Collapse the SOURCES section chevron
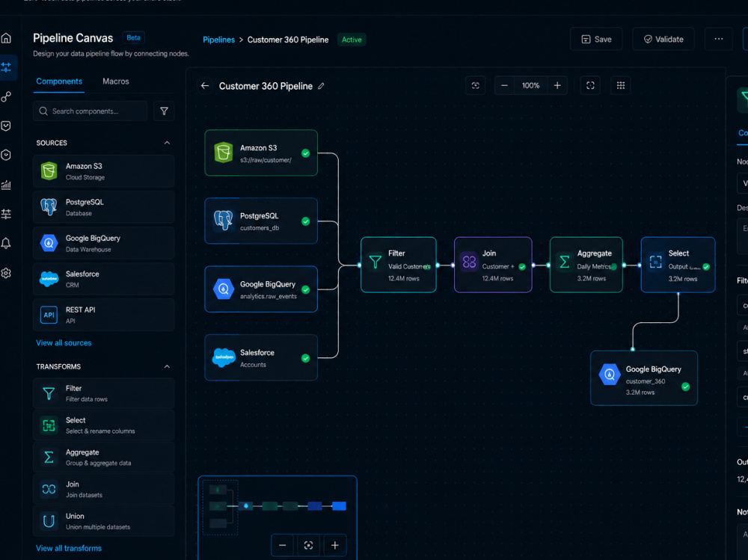Screen dimensions: 748x560 (167, 143)
